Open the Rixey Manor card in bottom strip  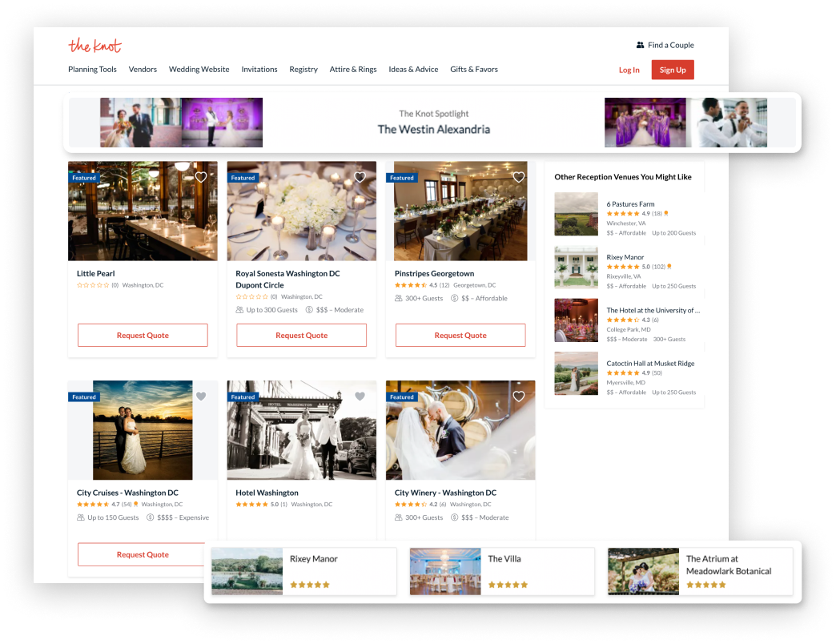[x=304, y=571]
